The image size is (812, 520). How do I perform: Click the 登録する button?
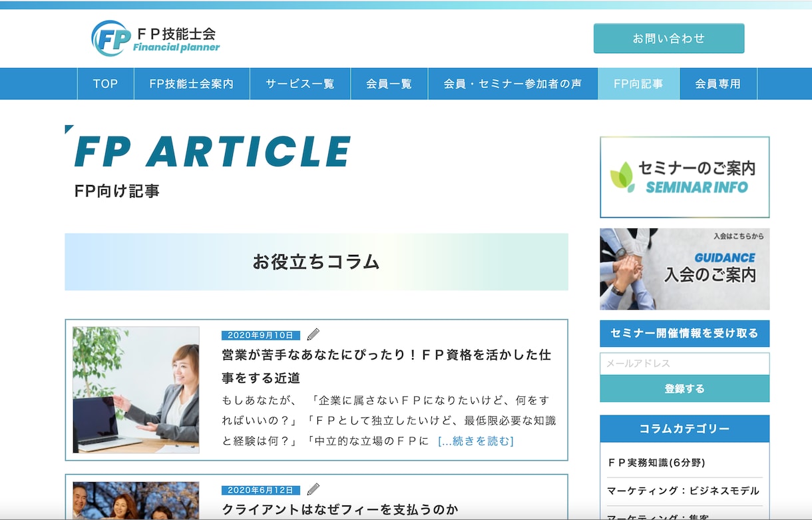pos(684,389)
